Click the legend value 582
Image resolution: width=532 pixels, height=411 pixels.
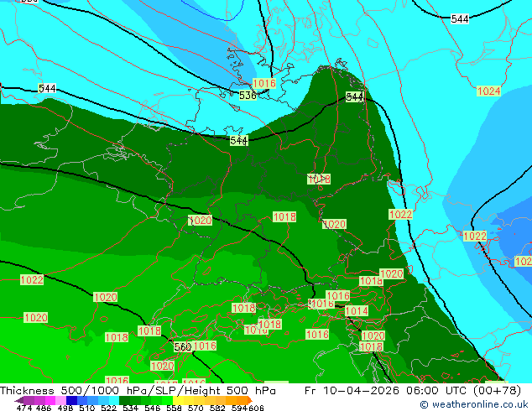(217, 408)
